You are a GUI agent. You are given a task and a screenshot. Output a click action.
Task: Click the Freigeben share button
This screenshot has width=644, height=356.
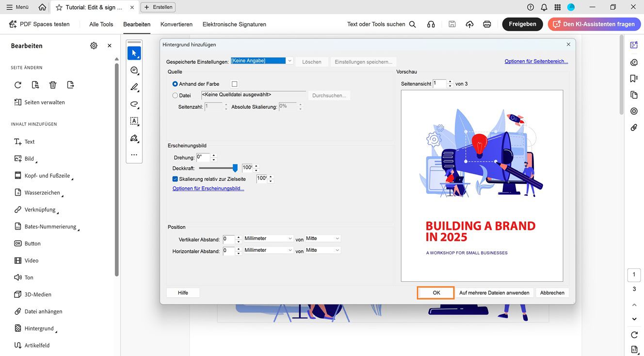[523, 24]
